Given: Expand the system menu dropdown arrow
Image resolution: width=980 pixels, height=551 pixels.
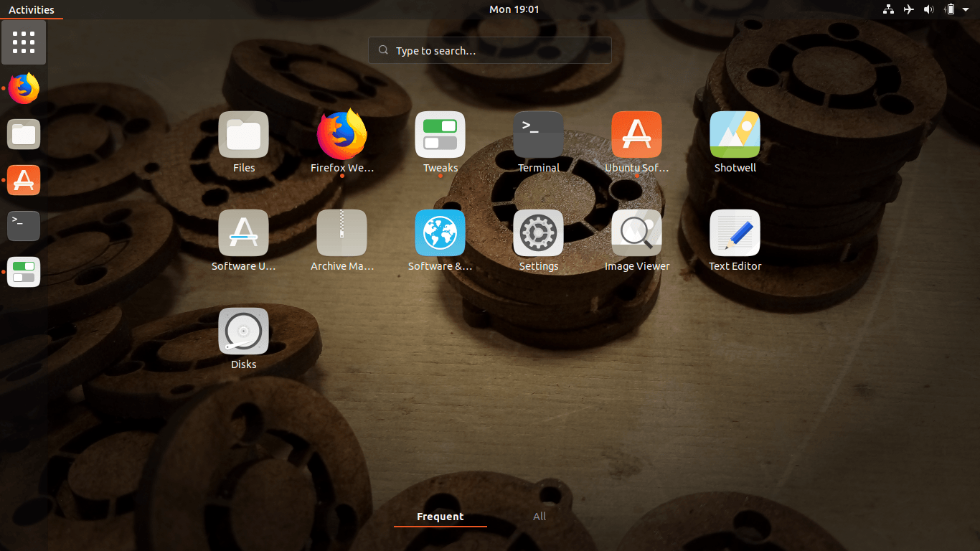Looking at the screenshot, I should tap(966, 9).
